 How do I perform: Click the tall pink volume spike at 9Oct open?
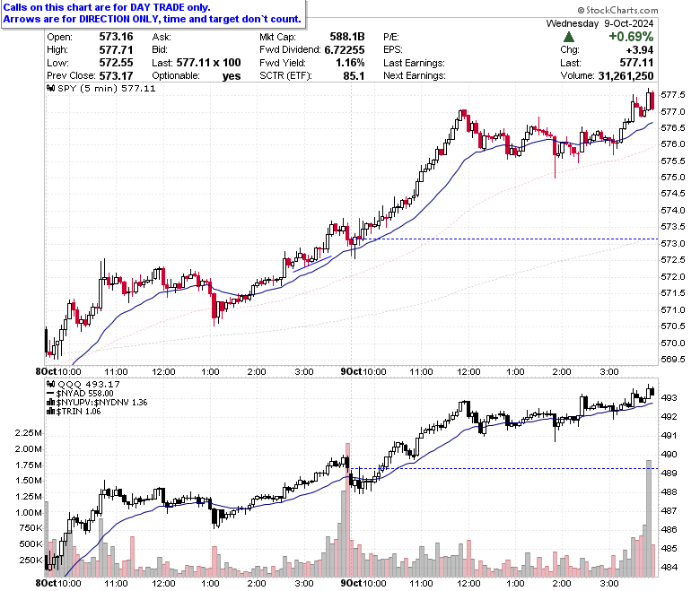[348, 509]
